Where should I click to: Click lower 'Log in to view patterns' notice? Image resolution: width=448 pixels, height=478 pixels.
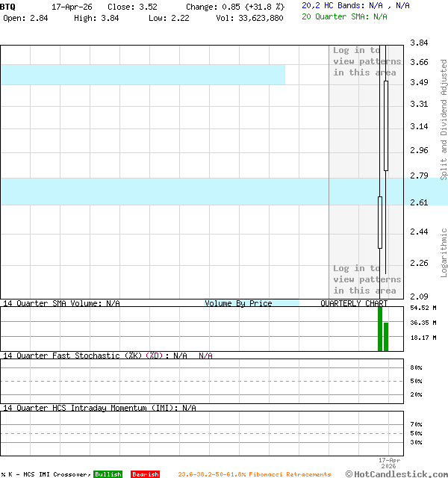click(367, 279)
